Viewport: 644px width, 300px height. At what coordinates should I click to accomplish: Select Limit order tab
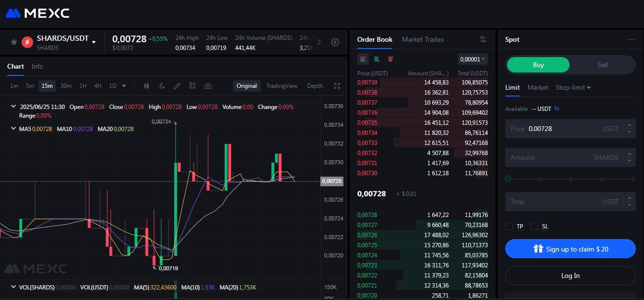coord(512,87)
